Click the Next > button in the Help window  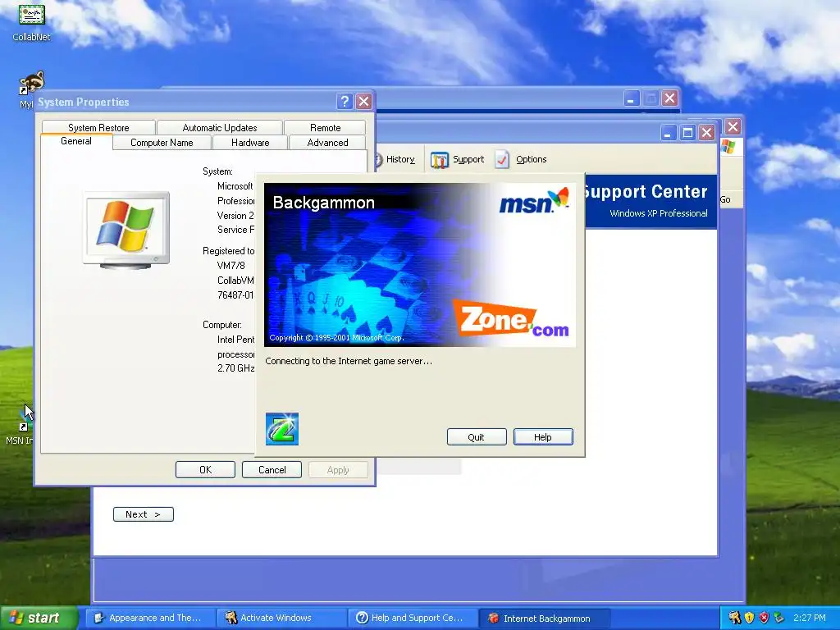143,514
